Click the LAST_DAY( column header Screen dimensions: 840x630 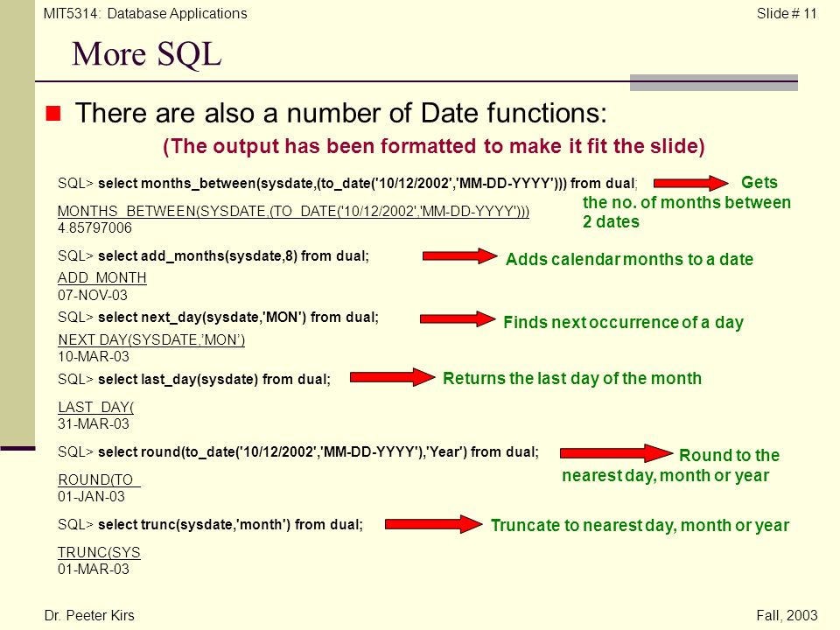tap(96, 407)
